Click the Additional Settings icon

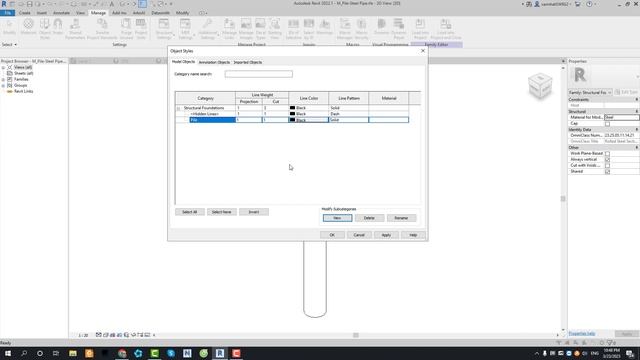(x=207, y=28)
